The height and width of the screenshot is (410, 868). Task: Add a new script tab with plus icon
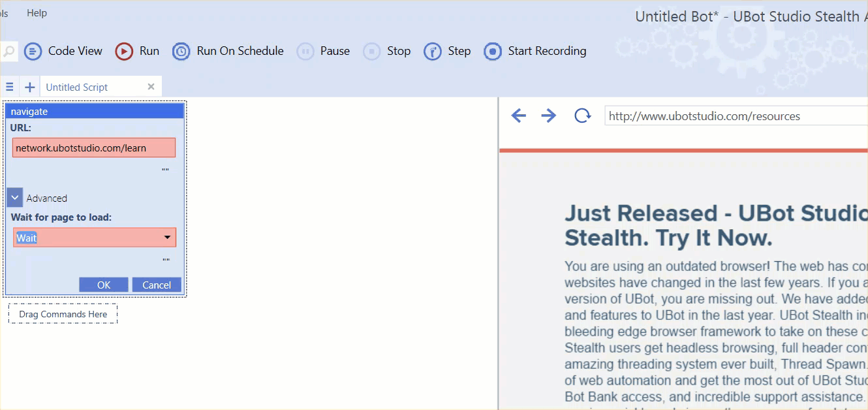click(x=29, y=87)
